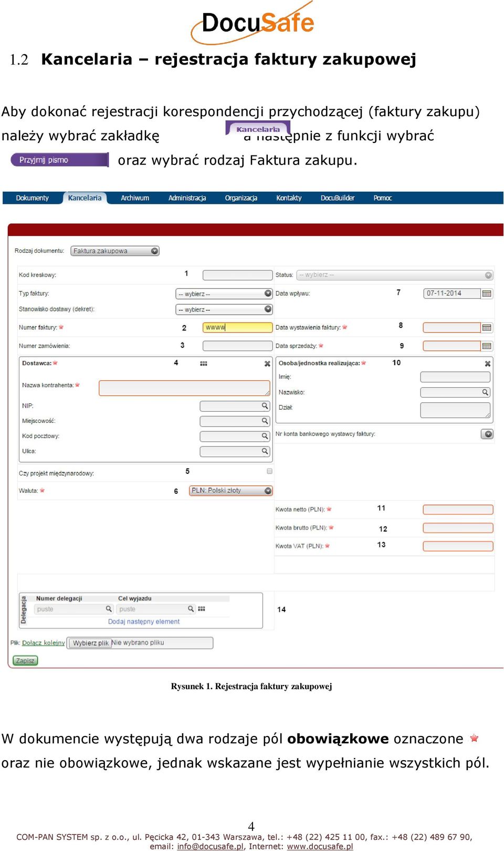Click the Numer faktury field
504x851 pixels.
pos(238,327)
